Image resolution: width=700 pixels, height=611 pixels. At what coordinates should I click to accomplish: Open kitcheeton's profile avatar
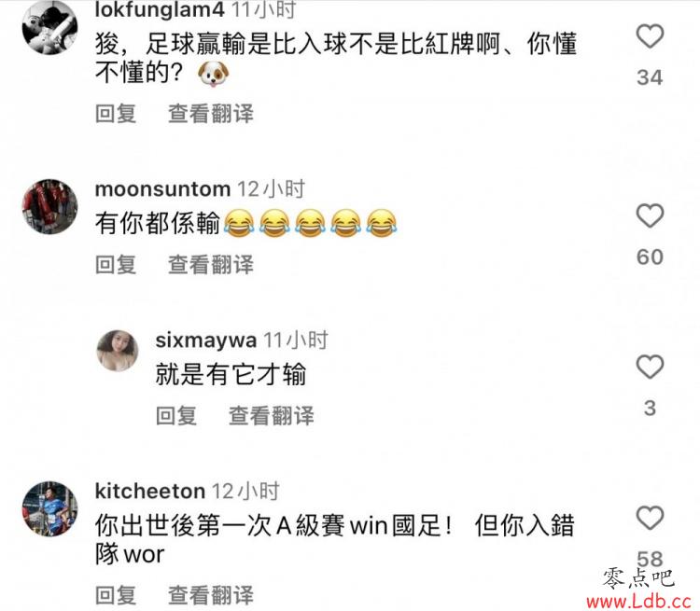50,508
